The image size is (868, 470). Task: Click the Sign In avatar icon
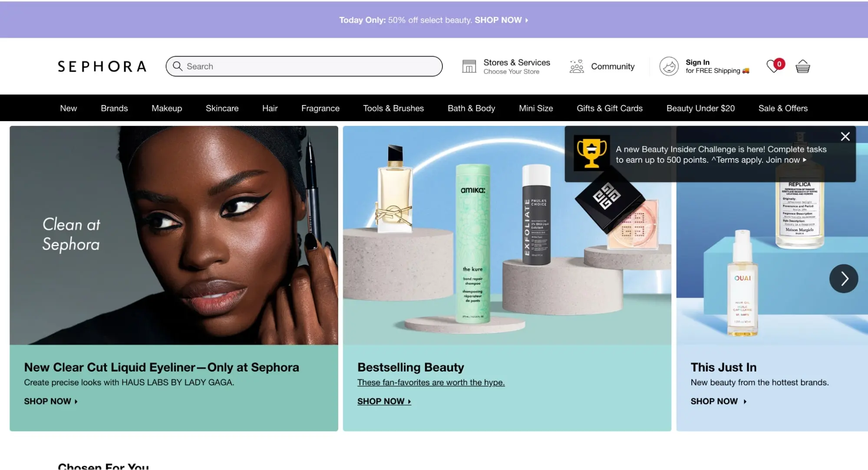pyautogui.click(x=669, y=66)
